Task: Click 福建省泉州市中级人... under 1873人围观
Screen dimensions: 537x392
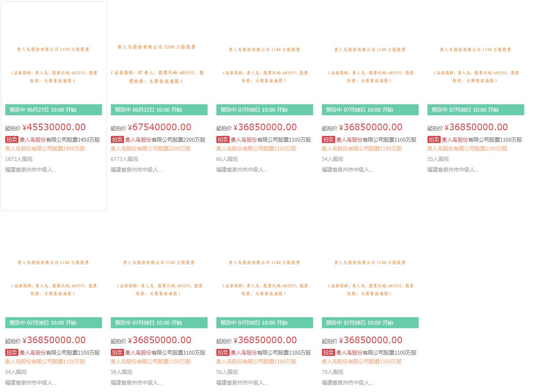Action: tap(31, 170)
